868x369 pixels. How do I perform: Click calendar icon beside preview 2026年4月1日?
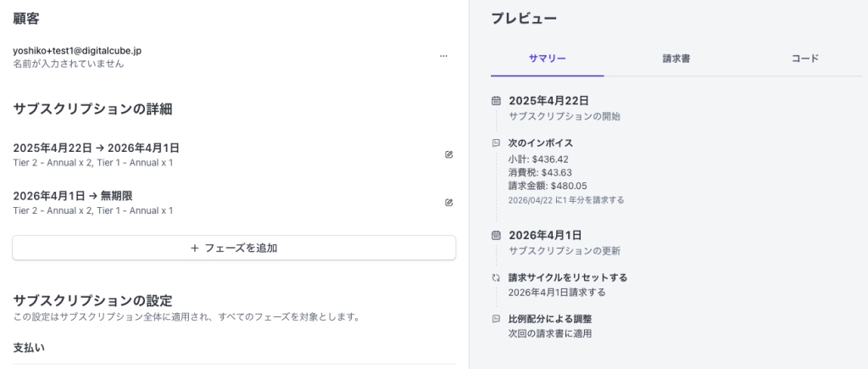[496, 236]
